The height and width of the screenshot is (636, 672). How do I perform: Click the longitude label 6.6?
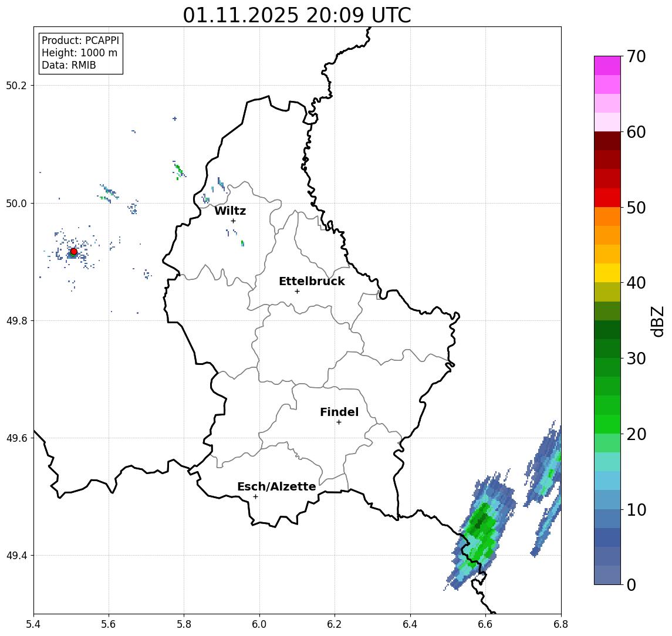[485, 624]
